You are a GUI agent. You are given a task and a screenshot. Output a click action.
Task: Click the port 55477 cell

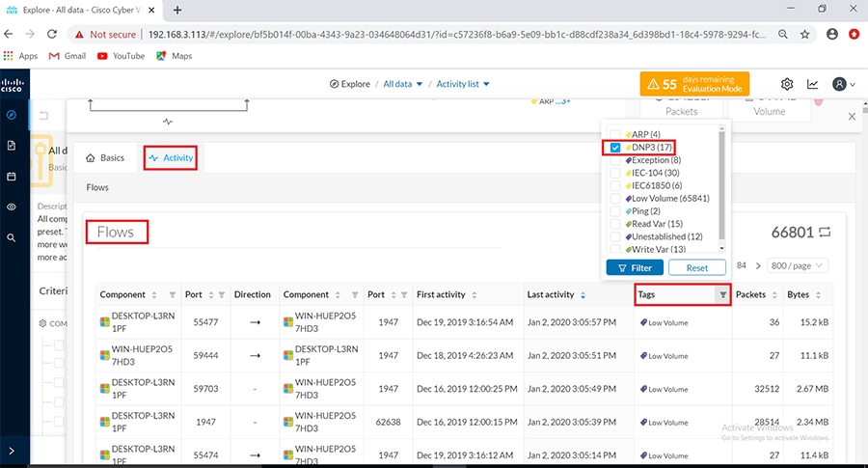206,322
